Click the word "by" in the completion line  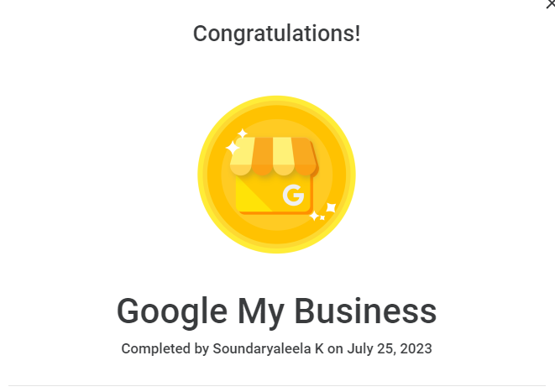pyautogui.click(x=202, y=348)
